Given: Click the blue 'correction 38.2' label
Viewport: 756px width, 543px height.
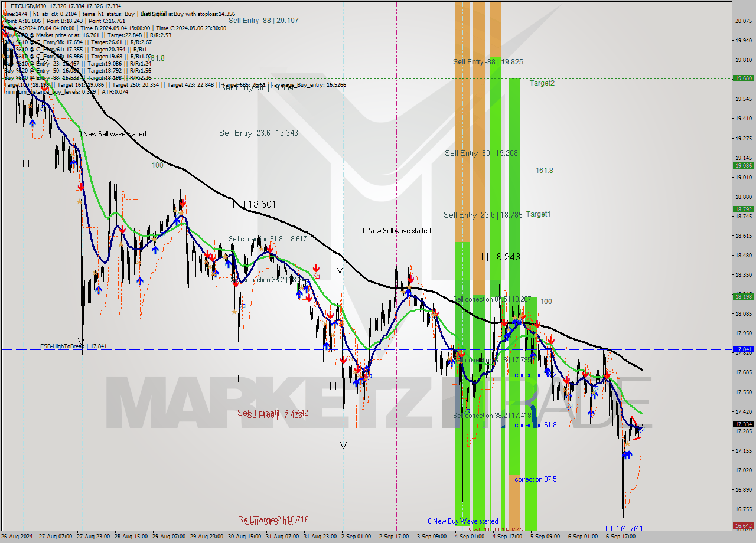Looking at the screenshot, I should pyautogui.click(x=536, y=375).
